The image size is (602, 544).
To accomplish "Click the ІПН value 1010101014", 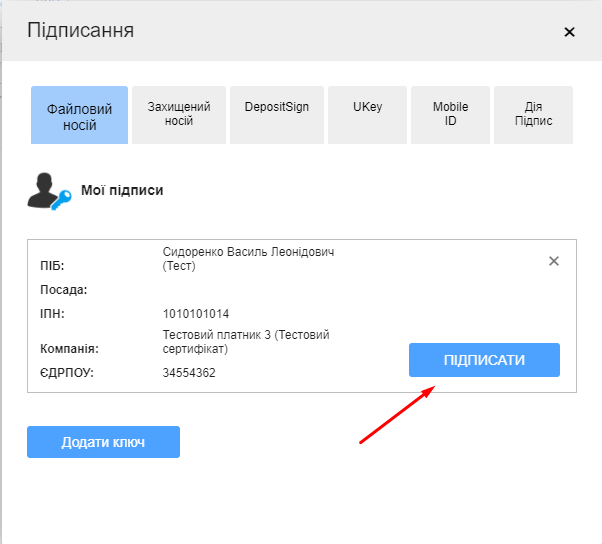I will (x=196, y=314).
